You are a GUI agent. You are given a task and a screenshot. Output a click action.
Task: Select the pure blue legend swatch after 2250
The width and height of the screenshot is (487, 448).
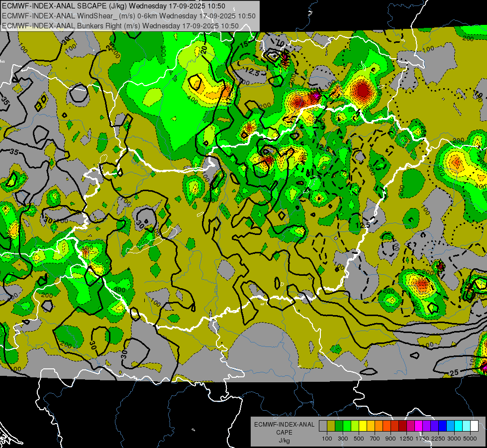coord(443,426)
